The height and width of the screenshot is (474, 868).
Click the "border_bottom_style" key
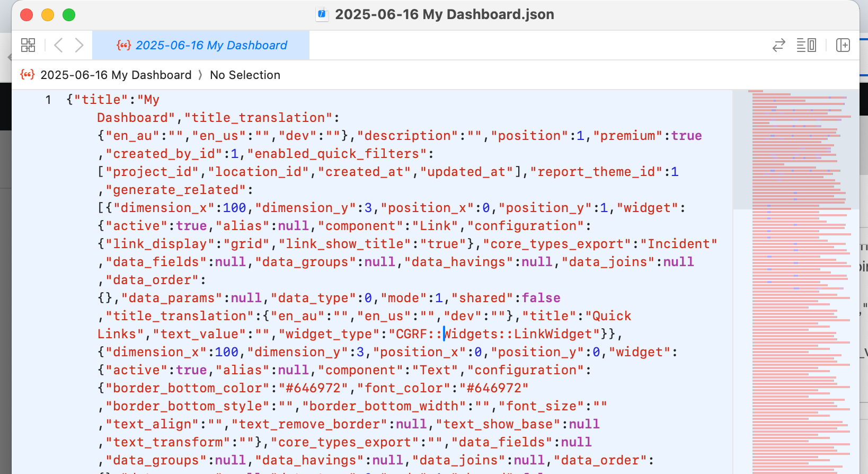[188, 406]
